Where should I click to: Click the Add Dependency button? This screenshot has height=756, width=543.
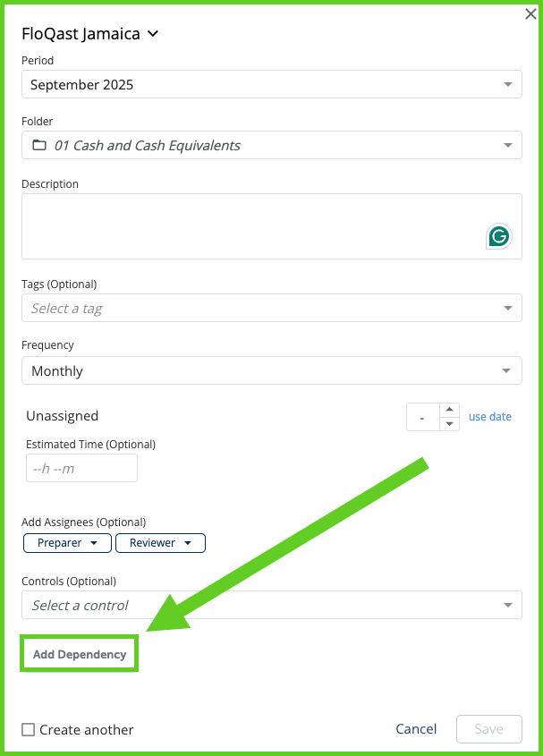pos(80,654)
